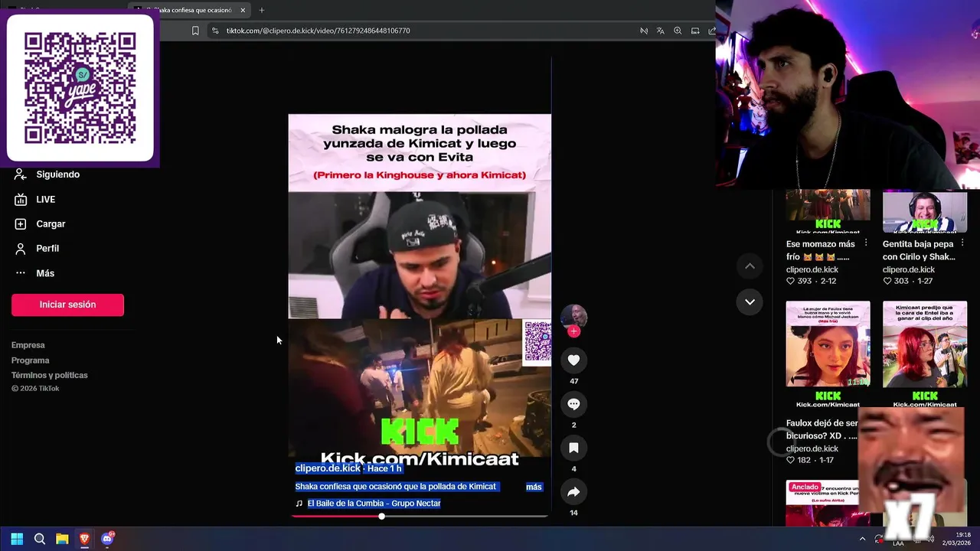Expand the Más menu in sidebar
980x551 pixels.
click(x=34, y=273)
